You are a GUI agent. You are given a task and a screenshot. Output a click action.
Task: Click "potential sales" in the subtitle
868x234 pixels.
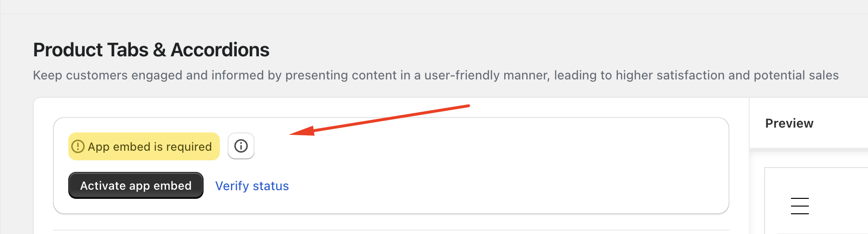[796, 75]
